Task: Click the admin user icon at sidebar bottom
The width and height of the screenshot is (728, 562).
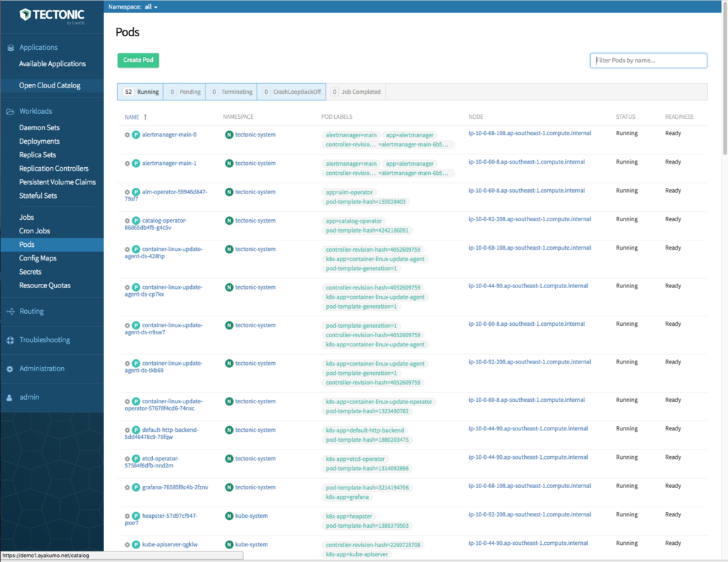Action: pyautogui.click(x=9, y=396)
